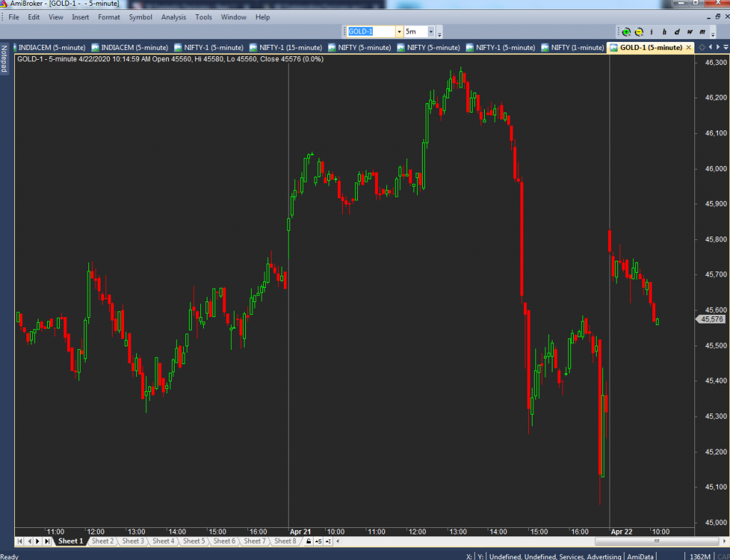The width and height of the screenshot is (730, 560).
Task: Open the Tools menu
Action: tap(203, 17)
